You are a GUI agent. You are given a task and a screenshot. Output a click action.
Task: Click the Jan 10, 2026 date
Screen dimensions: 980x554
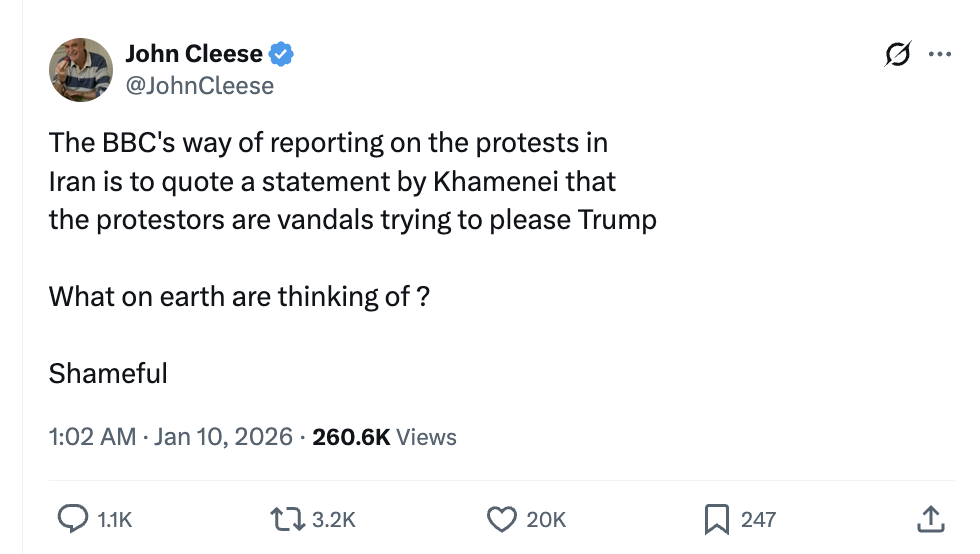(224, 437)
